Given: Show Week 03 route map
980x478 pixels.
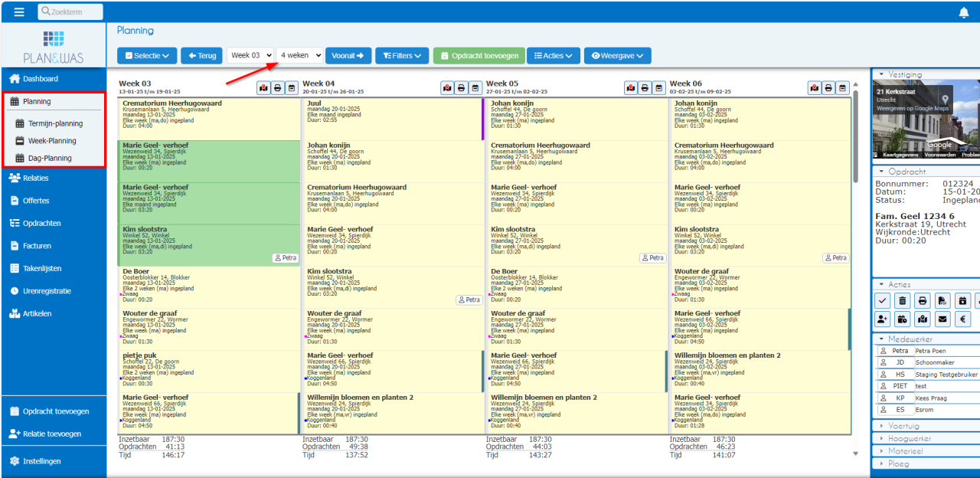Looking at the screenshot, I should click(x=263, y=88).
